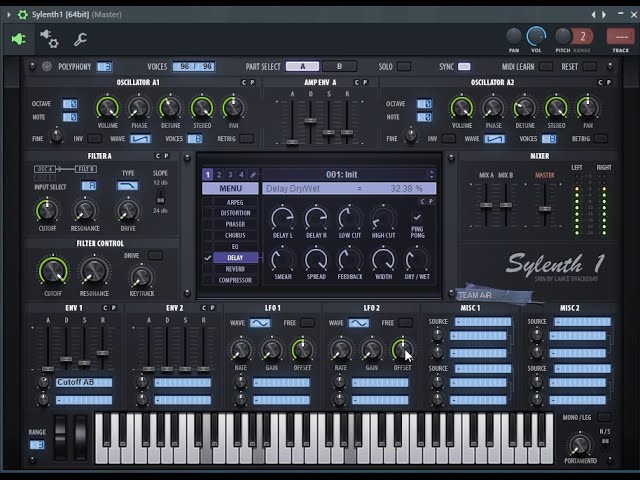Click the PITCH knob in wrapper toolbar

[562, 37]
